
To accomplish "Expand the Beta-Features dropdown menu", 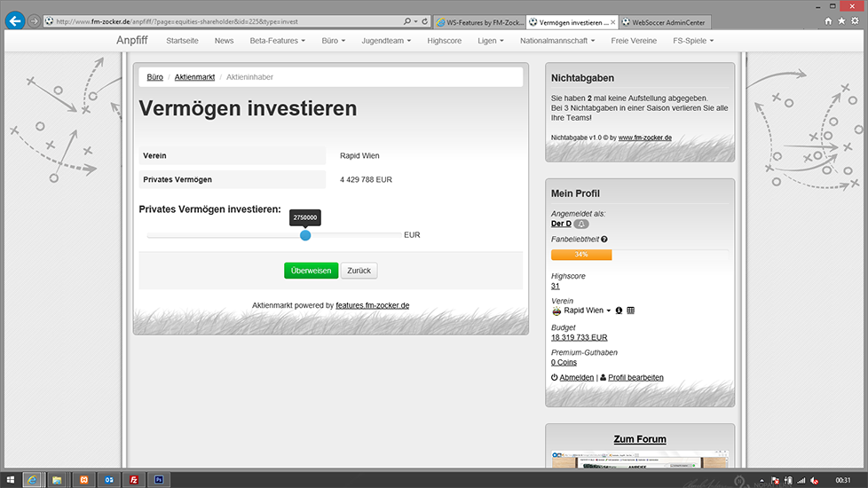I will pos(277,41).
